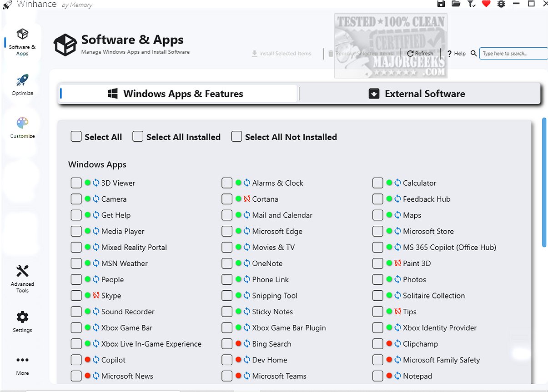Tick the Select All Installed checkbox
The image size is (548, 392).
click(x=138, y=137)
